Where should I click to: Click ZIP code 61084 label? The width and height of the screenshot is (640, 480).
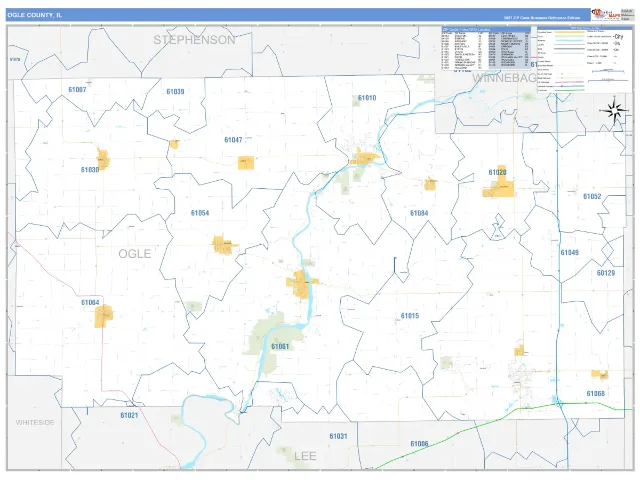coord(419,213)
